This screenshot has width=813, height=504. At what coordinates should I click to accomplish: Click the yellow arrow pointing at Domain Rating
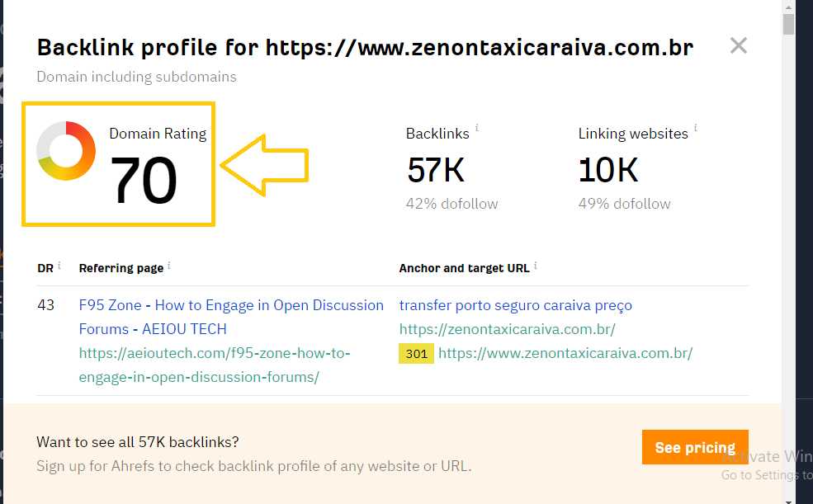[263, 166]
